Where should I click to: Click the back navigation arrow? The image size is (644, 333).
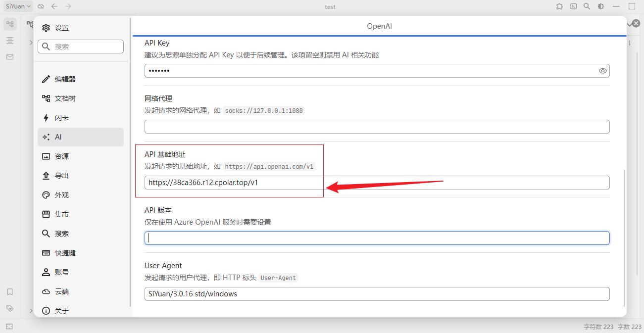(x=54, y=6)
